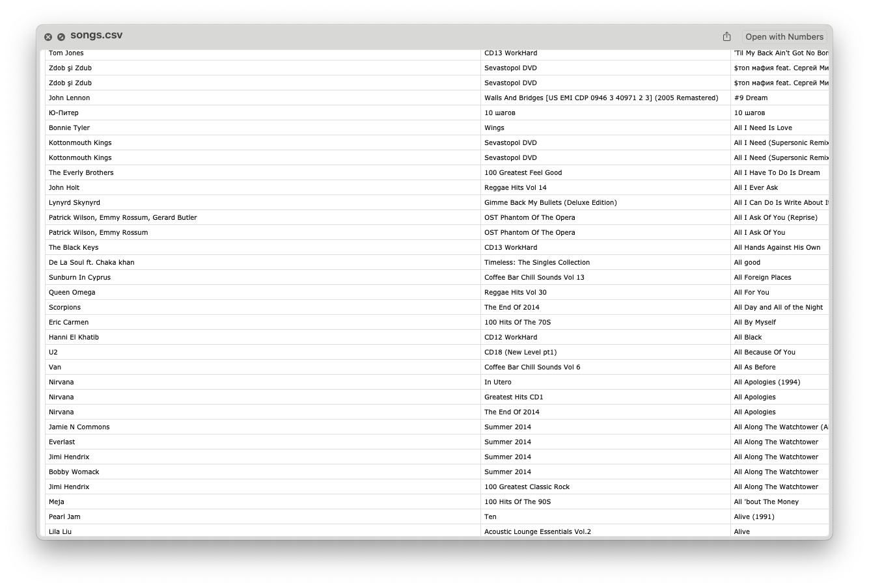
Task: Click the Eric Carmen All By Myself row
Action: 260,322
